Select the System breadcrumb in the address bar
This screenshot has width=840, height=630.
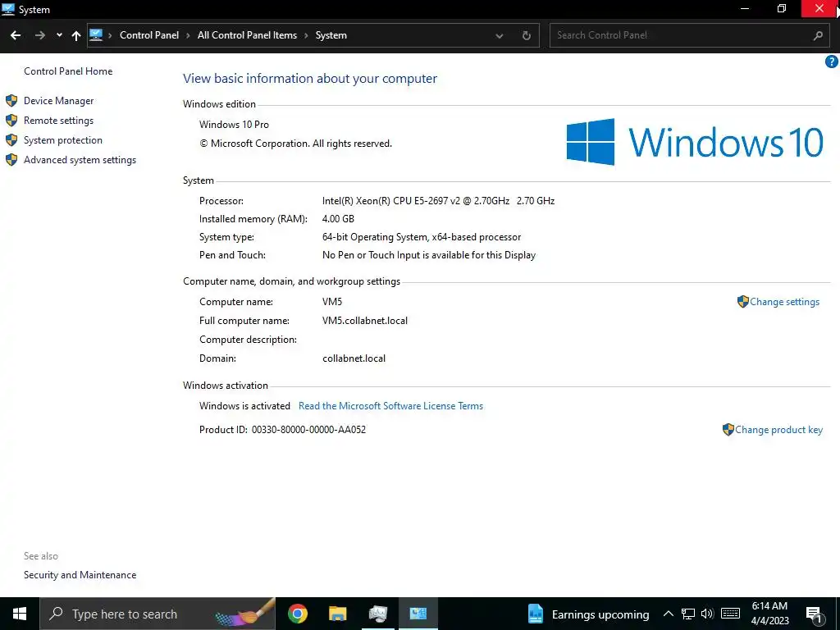click(331, 35)
